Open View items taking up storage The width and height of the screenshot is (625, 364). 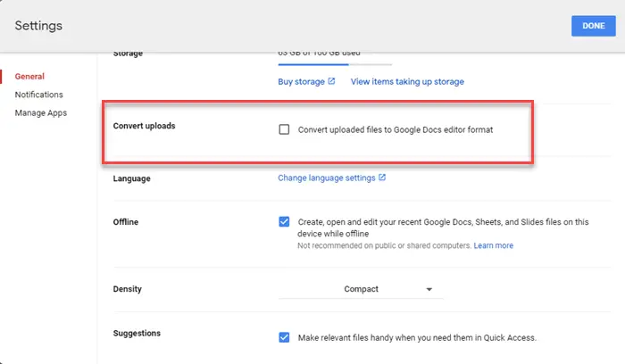pyautogui.click(x=407, y=82)
